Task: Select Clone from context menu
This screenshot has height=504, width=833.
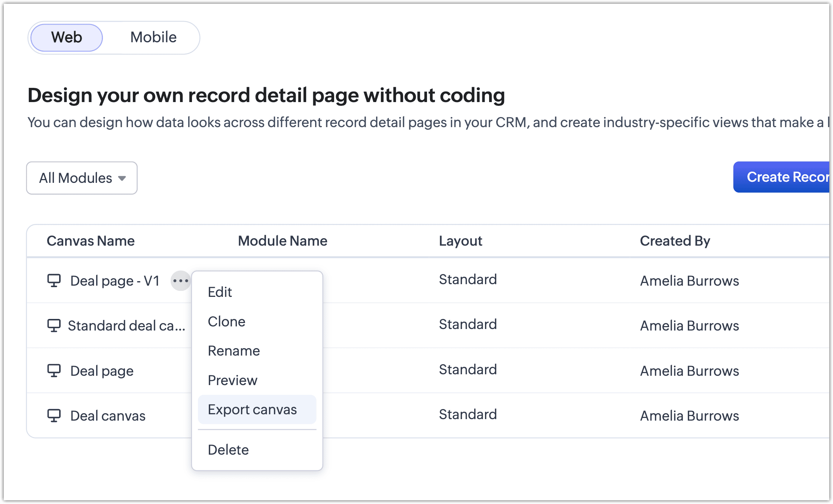Action: click(226, 322)
